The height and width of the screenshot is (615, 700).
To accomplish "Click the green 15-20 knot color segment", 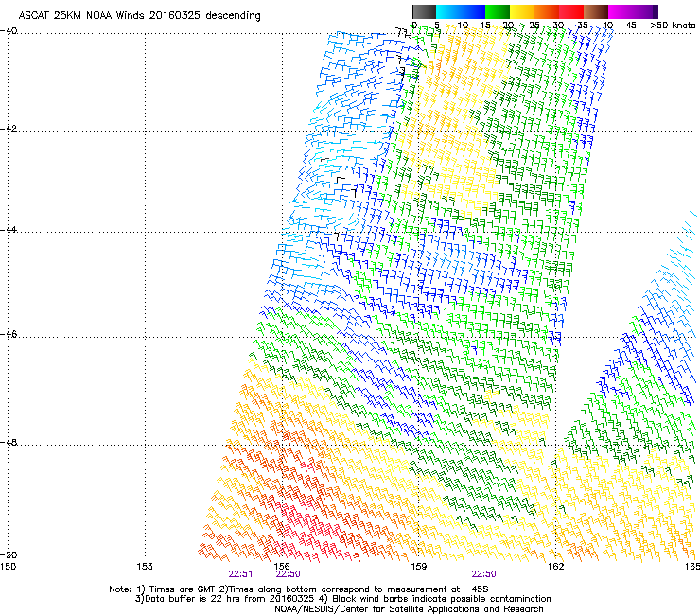I will click(498, 11).
